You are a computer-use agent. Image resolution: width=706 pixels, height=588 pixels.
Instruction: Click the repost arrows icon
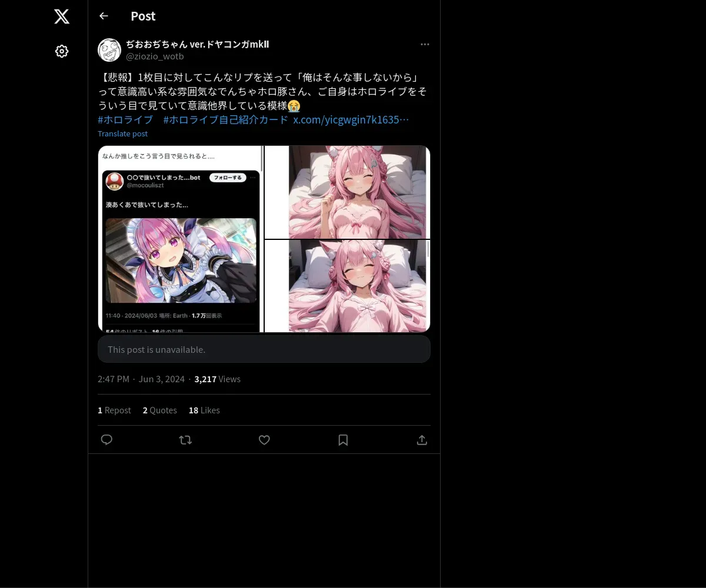click(185, 440)
